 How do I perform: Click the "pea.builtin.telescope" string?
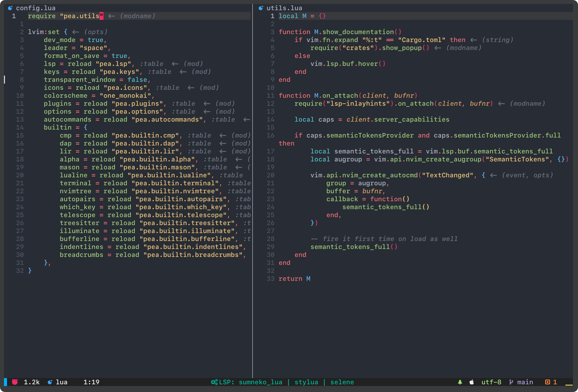(181, 215)
